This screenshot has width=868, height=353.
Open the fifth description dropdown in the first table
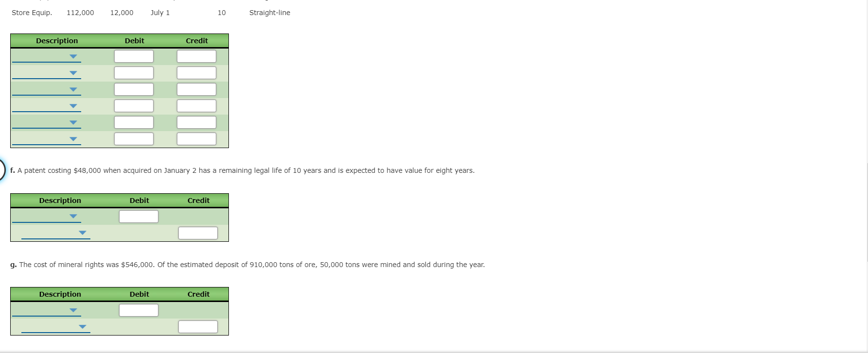tap(73, 122)
